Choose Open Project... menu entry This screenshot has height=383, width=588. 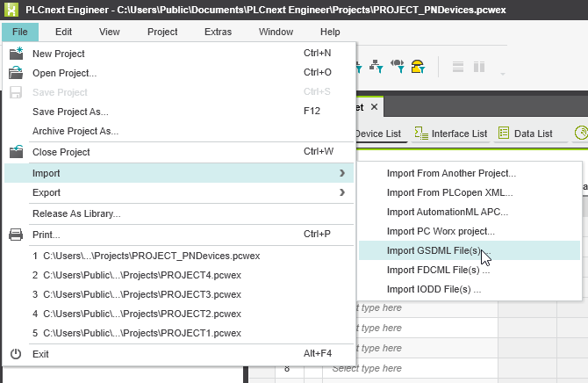click(x=179, y=73)
